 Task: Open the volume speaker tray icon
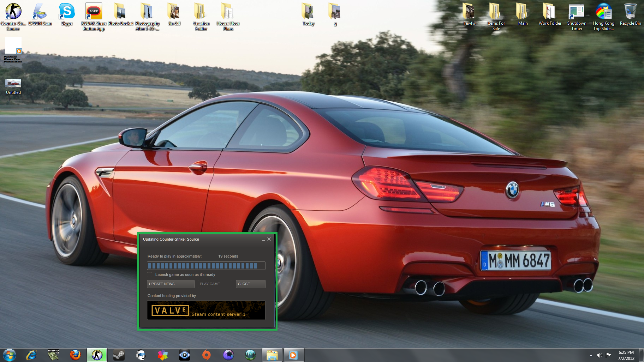tap(600, 355)
